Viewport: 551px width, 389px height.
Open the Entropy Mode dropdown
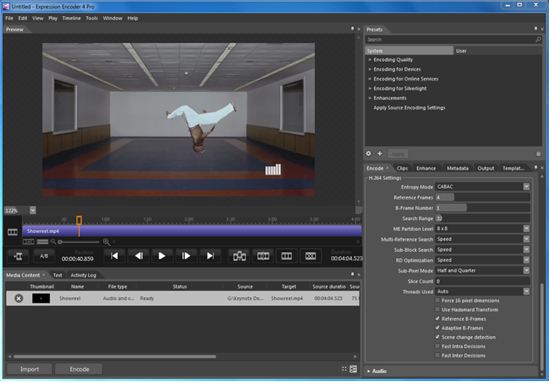pyautogui.click(x=526, y=187)
